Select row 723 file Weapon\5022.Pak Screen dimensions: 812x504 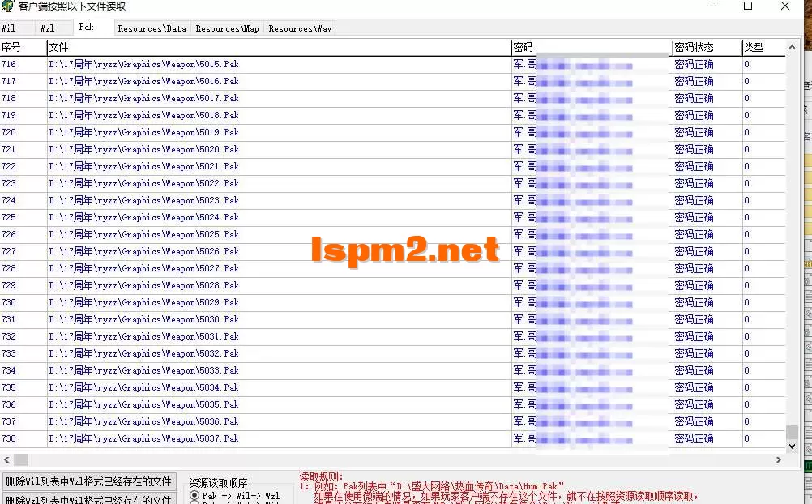tap(279, 183)
